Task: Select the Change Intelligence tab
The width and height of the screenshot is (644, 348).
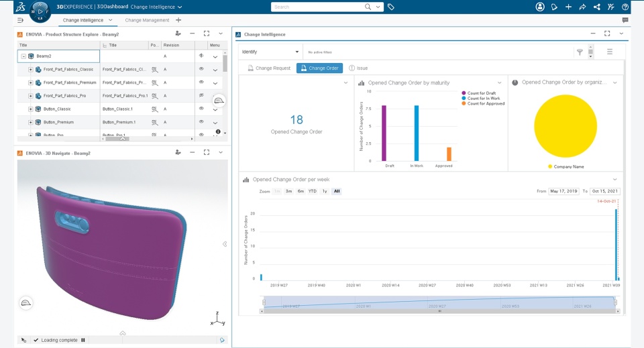Action: tap(83, 20)
